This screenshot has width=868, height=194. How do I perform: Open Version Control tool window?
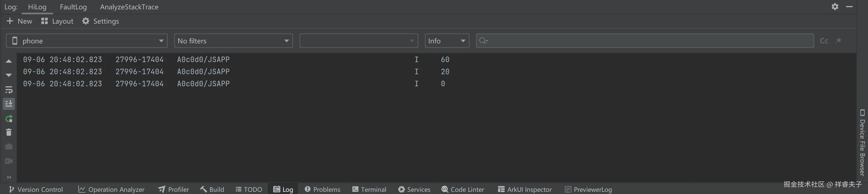[x=36, y=189]
